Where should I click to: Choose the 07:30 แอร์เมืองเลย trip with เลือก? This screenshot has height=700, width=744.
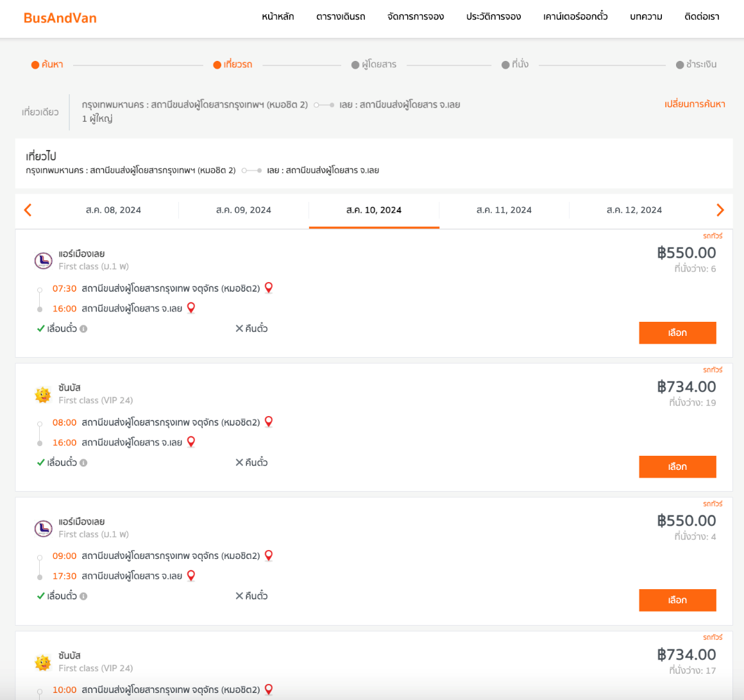[x=677, y=333]
